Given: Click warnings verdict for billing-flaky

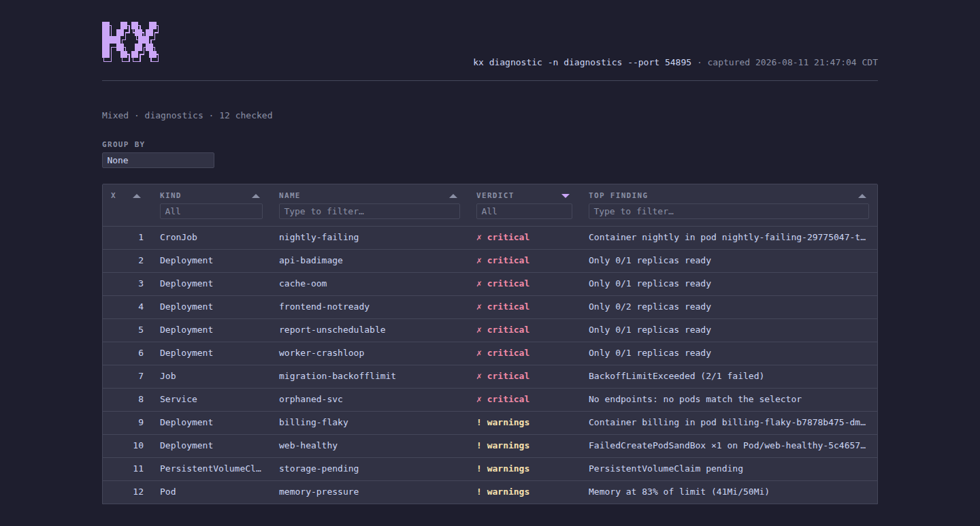Looking at the screenshot, I should (x=503, y=423).
